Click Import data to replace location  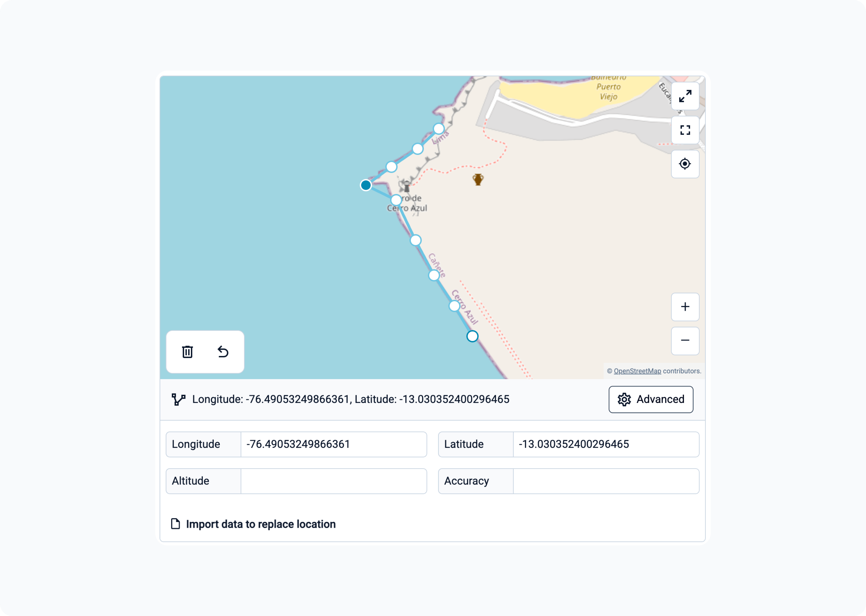[x=260, y=524]
